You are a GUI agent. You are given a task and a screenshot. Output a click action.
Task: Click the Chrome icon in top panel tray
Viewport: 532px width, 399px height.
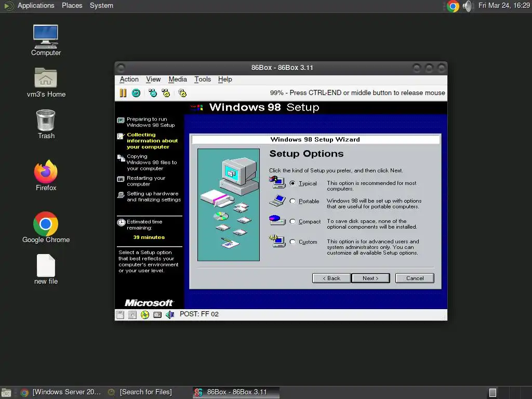pyautogui.click(x=453, y=6)
